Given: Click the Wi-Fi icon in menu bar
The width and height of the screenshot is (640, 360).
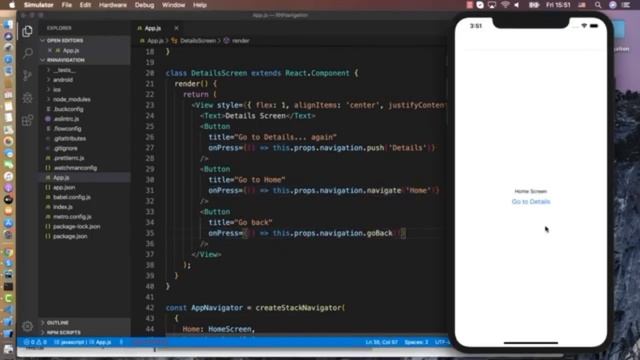Looking at the screenshot, I should click(x=505, y=5).
